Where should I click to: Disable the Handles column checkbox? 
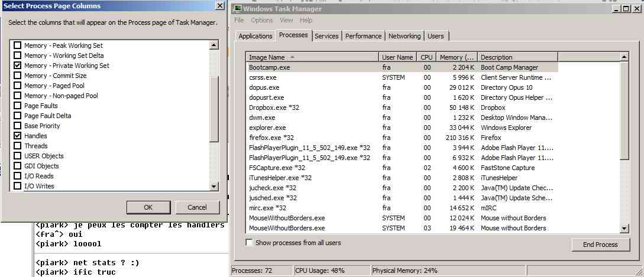18,136
